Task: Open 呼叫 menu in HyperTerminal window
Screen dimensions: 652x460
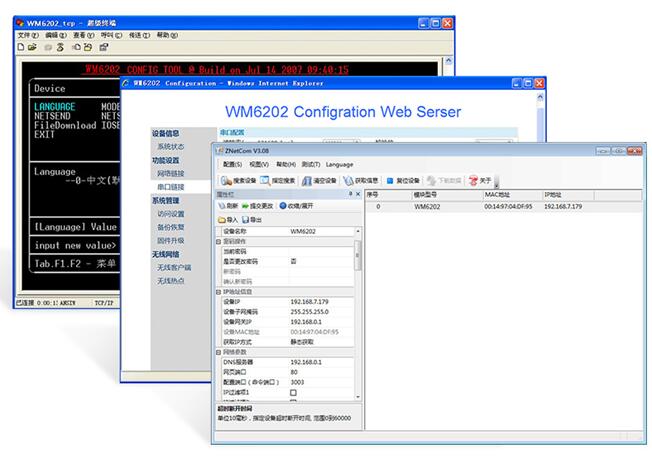Action: tap(111, 35)
